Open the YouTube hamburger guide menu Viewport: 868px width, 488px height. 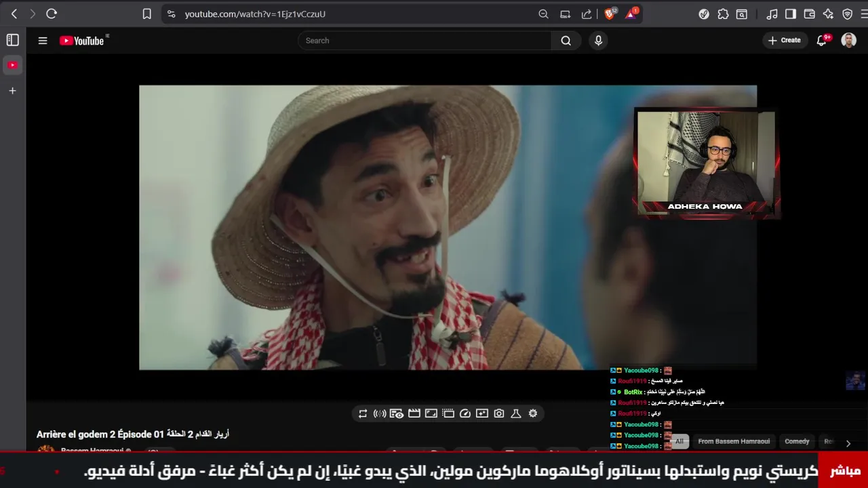pyautogui.click(x=43, y=41)
